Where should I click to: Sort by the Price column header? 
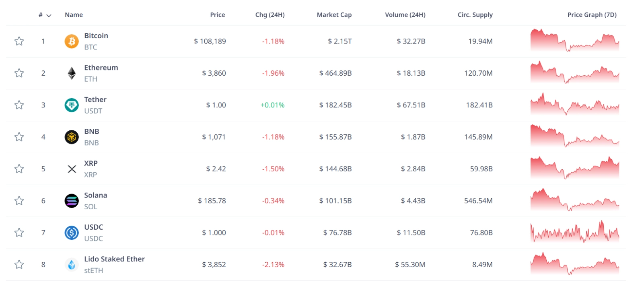217,15
